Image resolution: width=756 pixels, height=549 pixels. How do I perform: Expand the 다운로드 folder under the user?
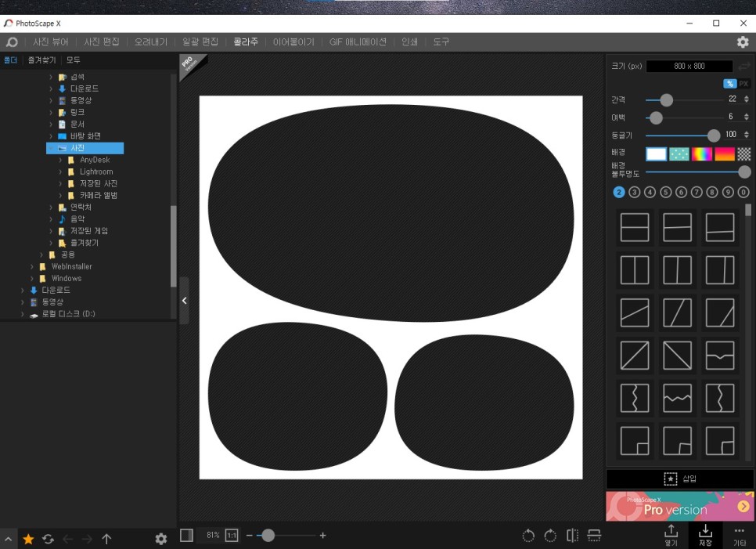click(51, 88)
